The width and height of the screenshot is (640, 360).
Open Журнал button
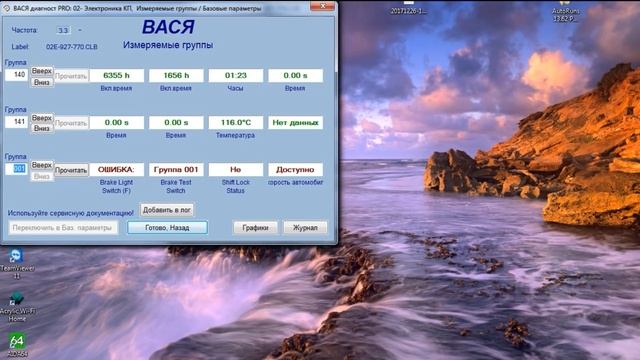(x=305, y=228)
